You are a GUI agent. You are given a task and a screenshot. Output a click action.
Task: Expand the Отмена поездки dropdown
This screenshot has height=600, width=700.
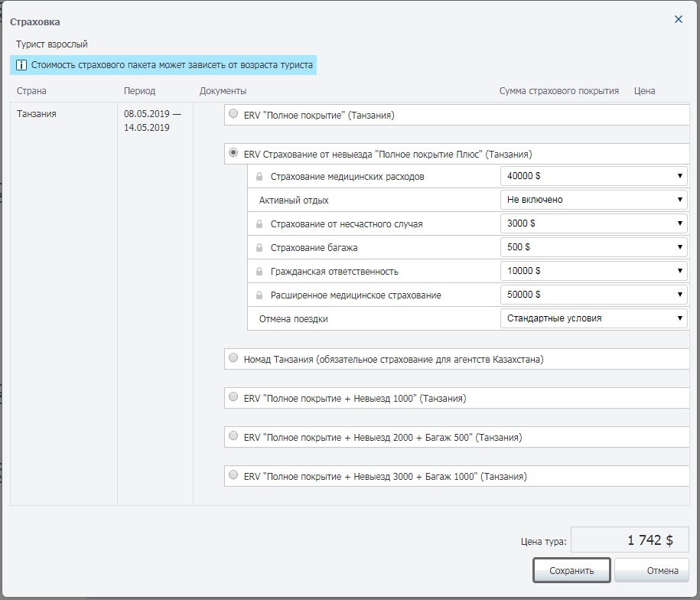[593, 318]
